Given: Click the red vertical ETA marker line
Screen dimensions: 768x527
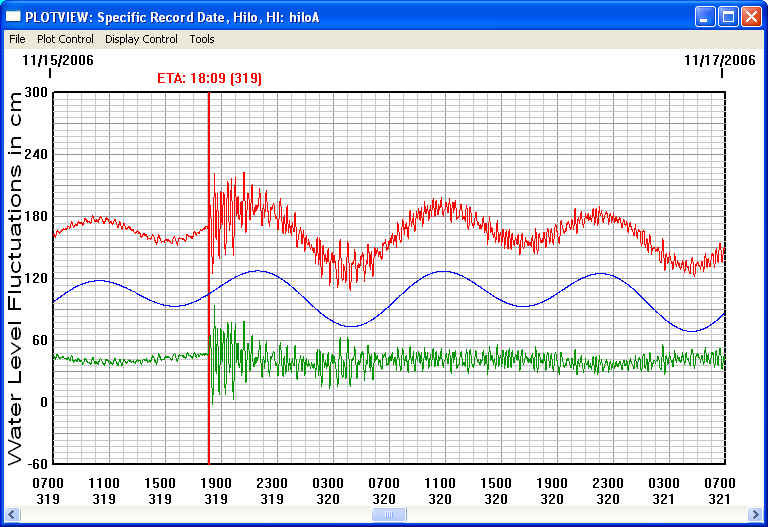Looking at the screenshot, I should point(208,430).
